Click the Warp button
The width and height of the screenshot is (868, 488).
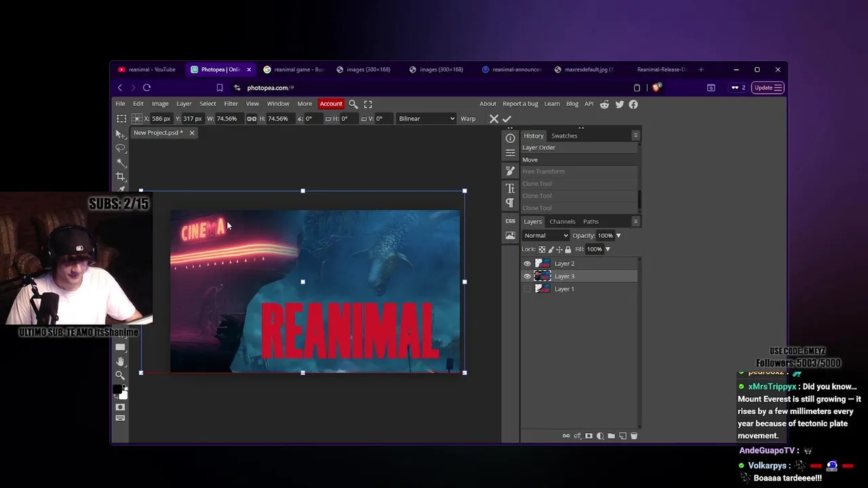(468, 119)
